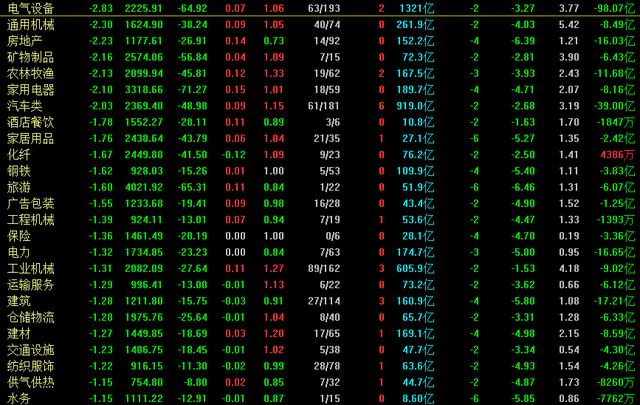640x405 pixels.
Task: Click the 房地产 sector name
Action: [24, 41]
